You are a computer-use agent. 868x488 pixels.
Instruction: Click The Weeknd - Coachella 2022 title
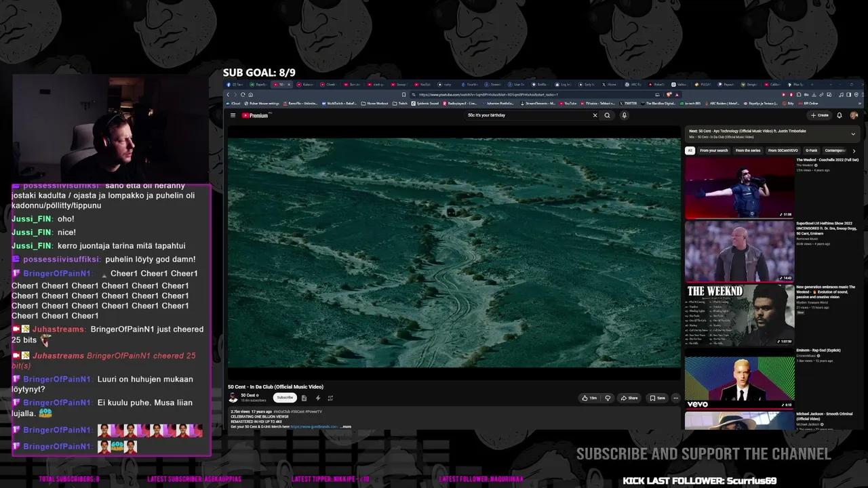tap(827, 160)
